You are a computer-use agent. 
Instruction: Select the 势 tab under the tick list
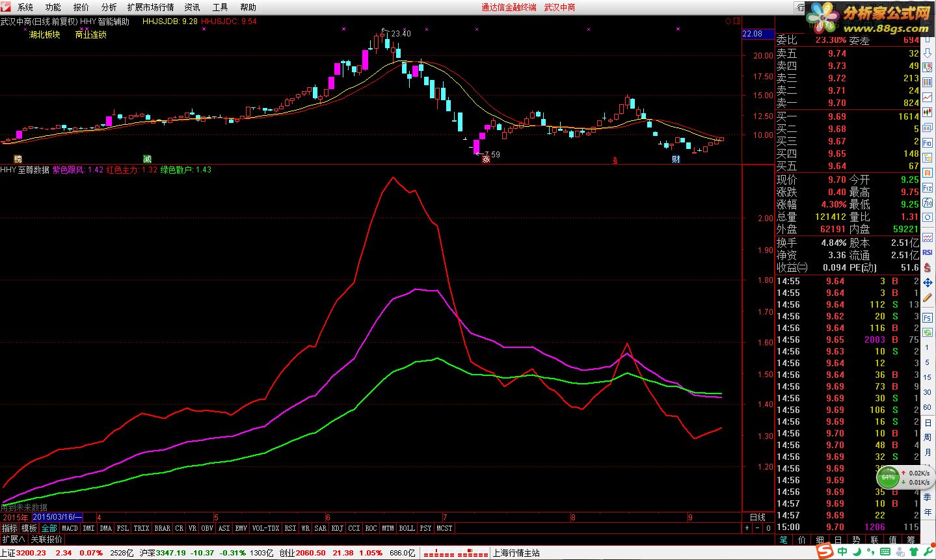857,540
